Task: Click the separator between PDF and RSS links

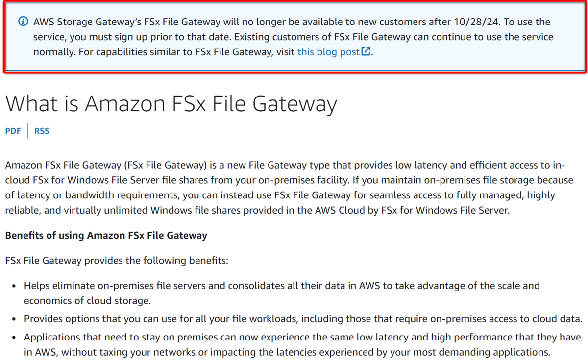Action: click(x=28, y=131)
